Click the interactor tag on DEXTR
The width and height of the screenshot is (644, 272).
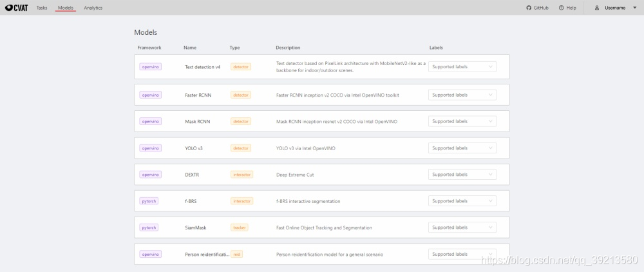pyautogui.click(x=242, y=175)
